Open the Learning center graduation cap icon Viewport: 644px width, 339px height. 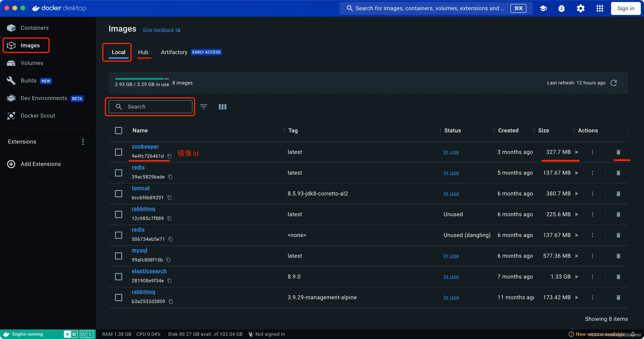pyautogui.click(x=543, y=9)
